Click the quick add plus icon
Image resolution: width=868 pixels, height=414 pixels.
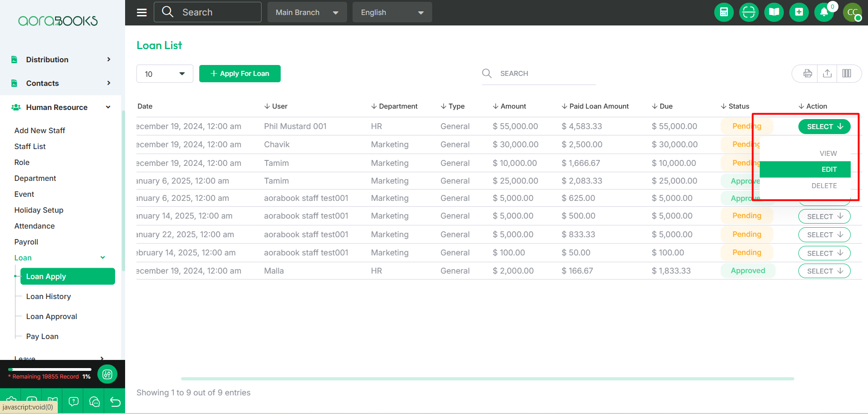click(x=799, y=12)
